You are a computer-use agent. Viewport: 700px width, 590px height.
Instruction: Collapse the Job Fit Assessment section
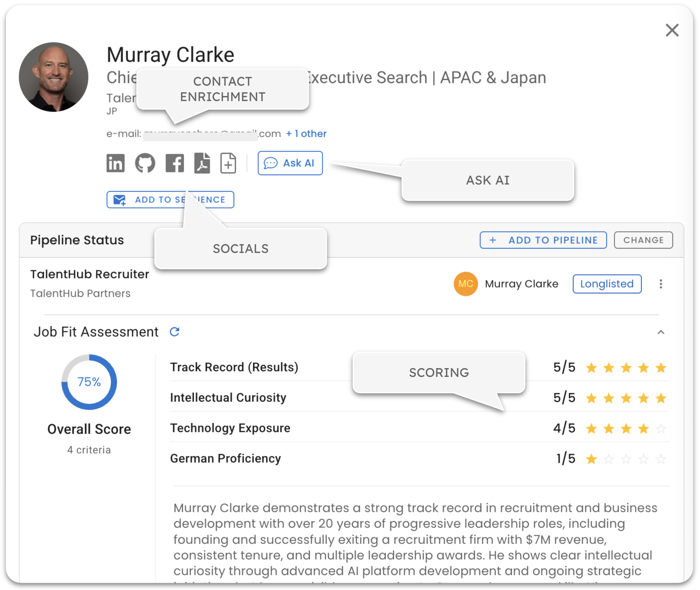660,332
